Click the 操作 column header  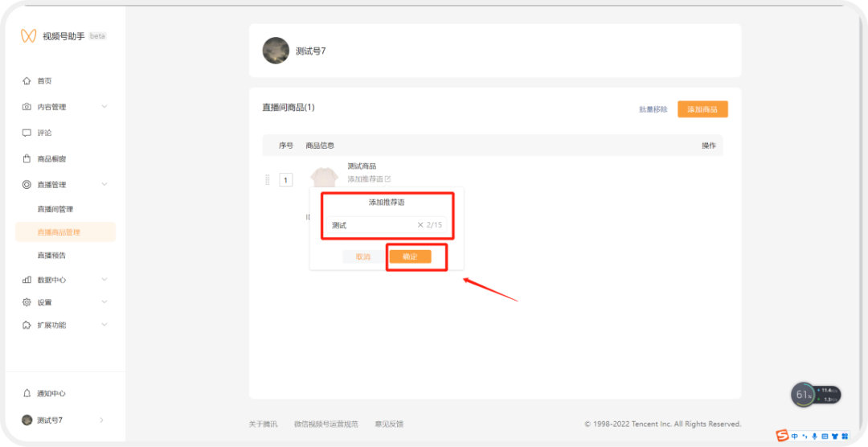tap(709, 146)
